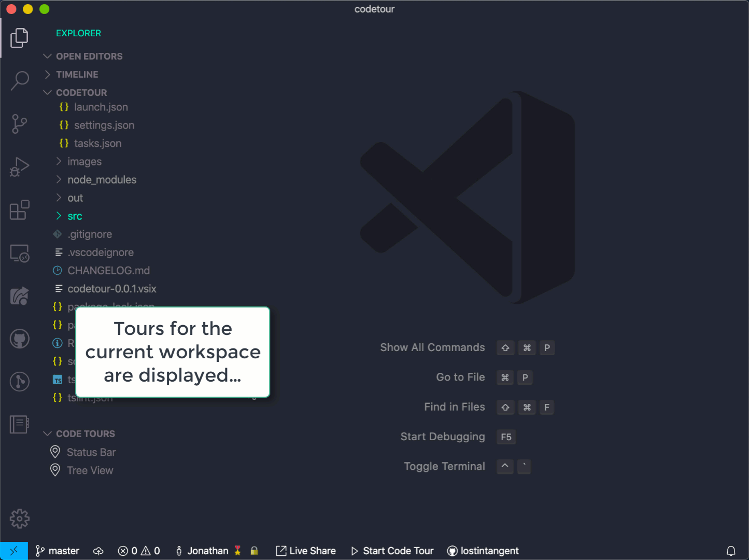The height and width of the screenshot is (560, 749).
Task: Click the F5 key badge
Action: pyautogui.click(x=506, y=437)
